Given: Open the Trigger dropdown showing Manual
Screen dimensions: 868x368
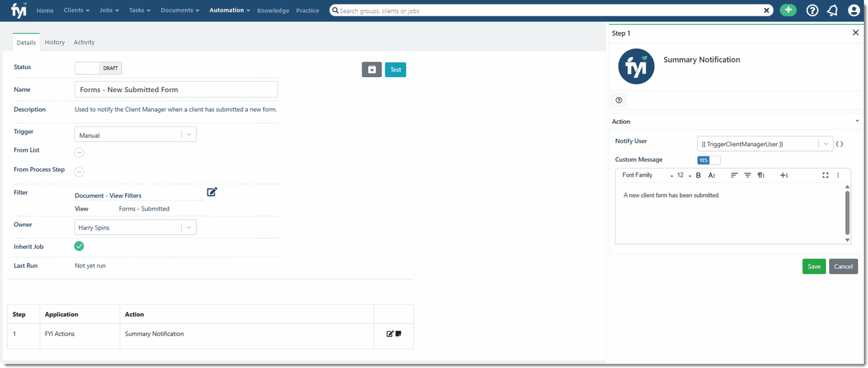Looking at the screenshot, I should [x=136, y=134].
